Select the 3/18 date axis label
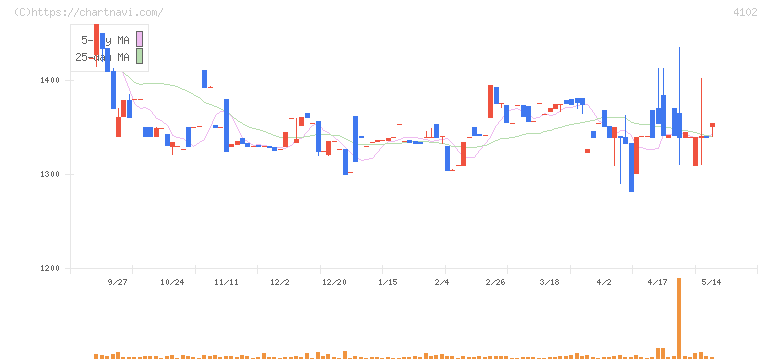This screenshot has height=361, width=772. tap(549, 282)
